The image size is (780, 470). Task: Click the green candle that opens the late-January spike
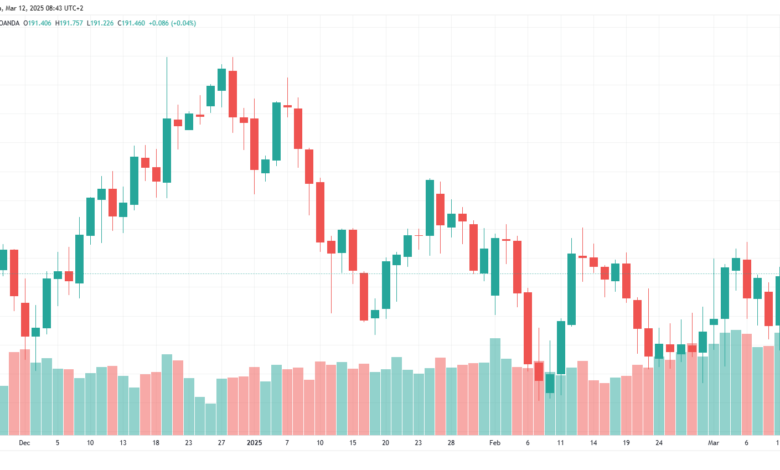[430, 208]
